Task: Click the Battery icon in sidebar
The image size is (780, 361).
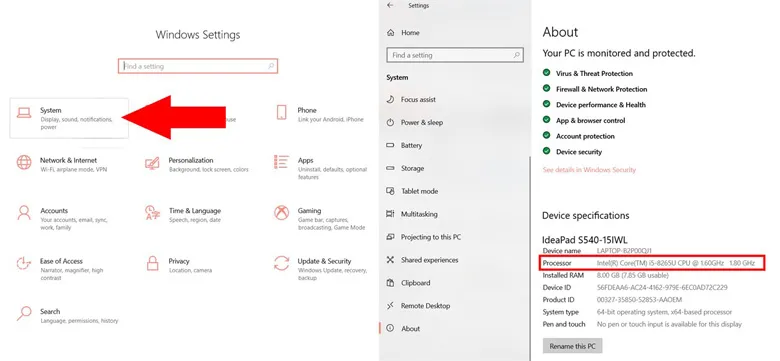Action: point(390,145)
